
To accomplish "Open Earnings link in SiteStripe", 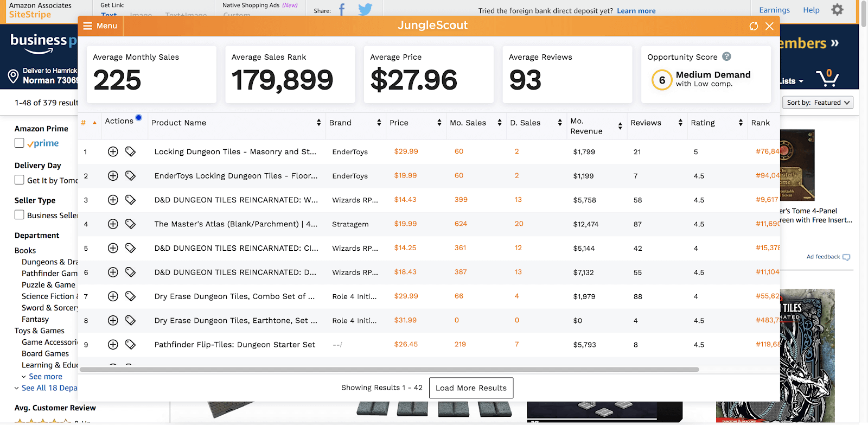I will click(x=774, y=10).
